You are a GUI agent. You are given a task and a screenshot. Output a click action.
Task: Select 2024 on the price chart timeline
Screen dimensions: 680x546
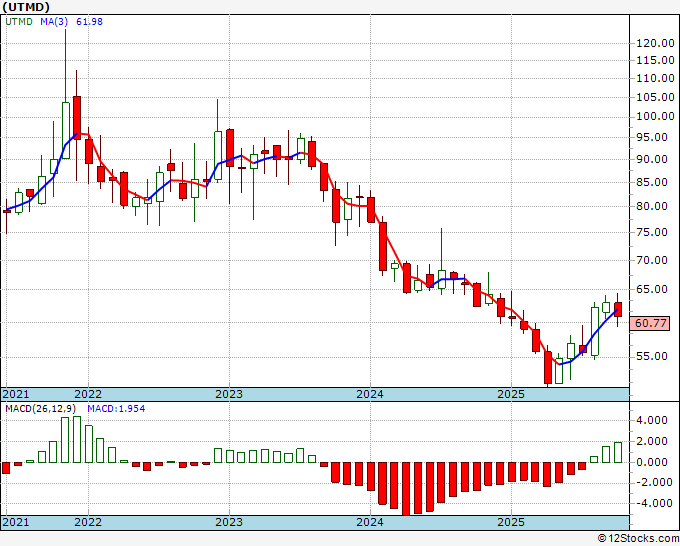[x=370, y=394]
